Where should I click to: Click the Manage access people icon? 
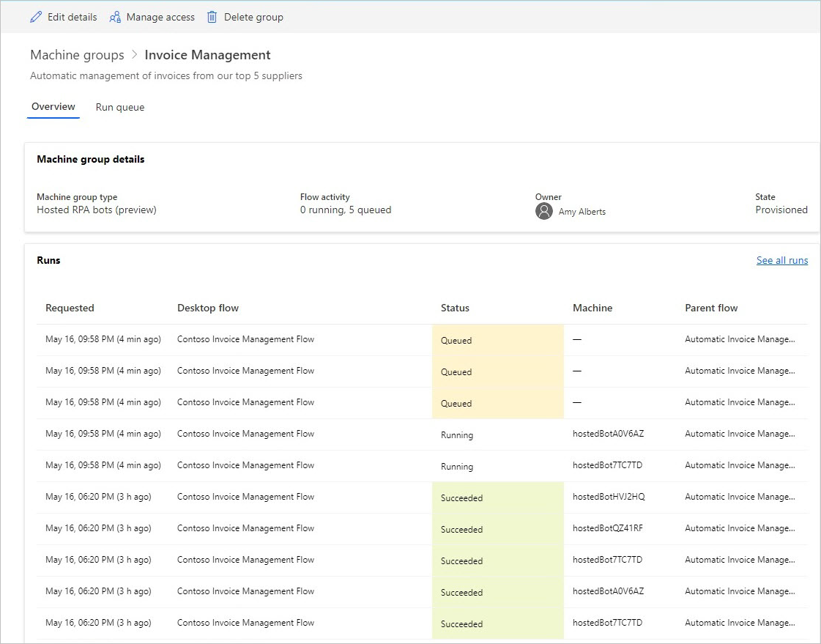point(115,17)
